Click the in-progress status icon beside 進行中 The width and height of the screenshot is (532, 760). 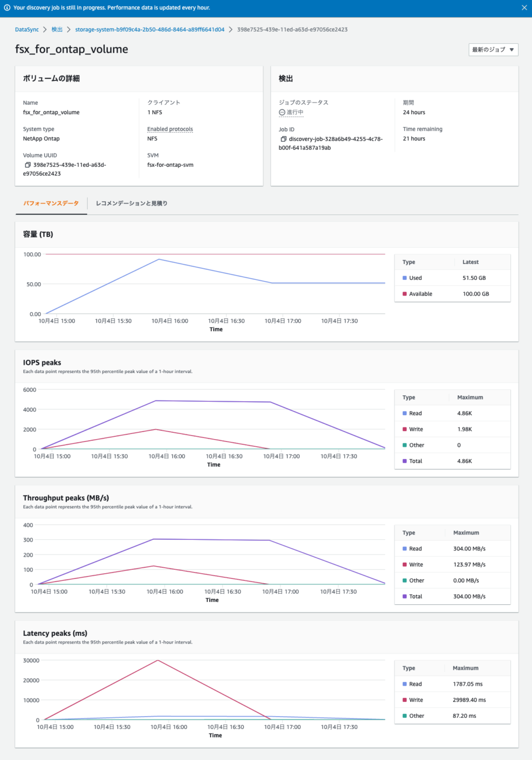point(283,113)
